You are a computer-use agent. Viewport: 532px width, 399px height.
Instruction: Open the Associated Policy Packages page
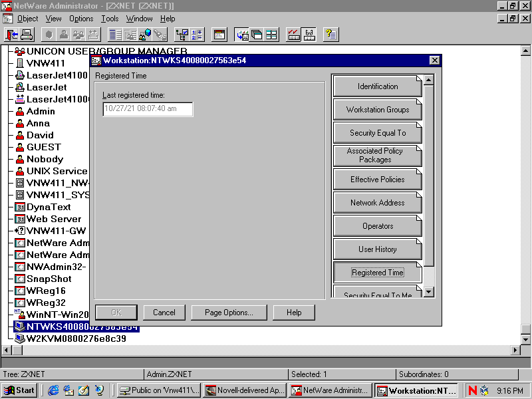coord(378,156)
